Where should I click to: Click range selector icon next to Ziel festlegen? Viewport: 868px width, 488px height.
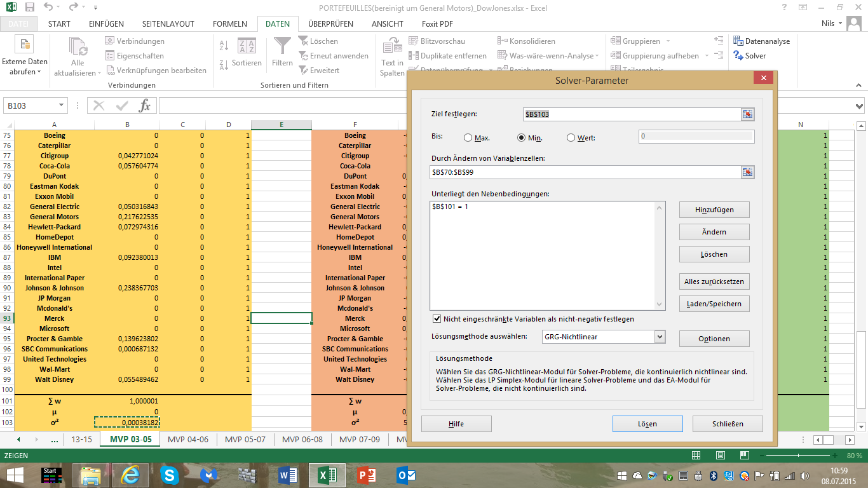tap(747, 114)
